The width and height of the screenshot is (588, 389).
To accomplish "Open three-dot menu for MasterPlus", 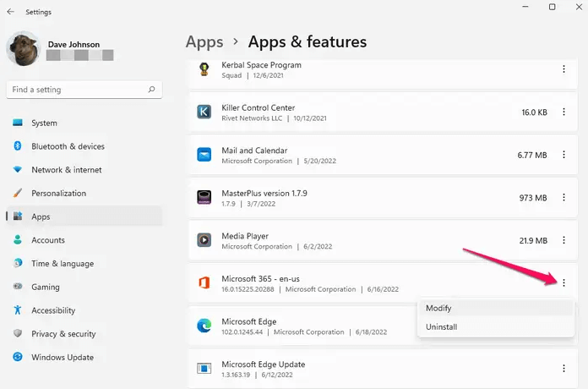I will coord(563,198).
